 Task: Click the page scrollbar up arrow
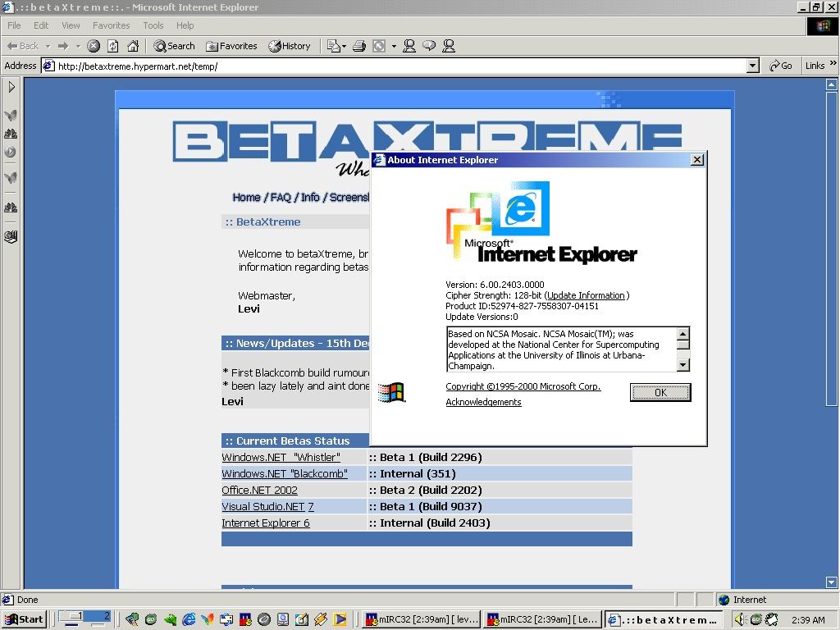[832, 84]
